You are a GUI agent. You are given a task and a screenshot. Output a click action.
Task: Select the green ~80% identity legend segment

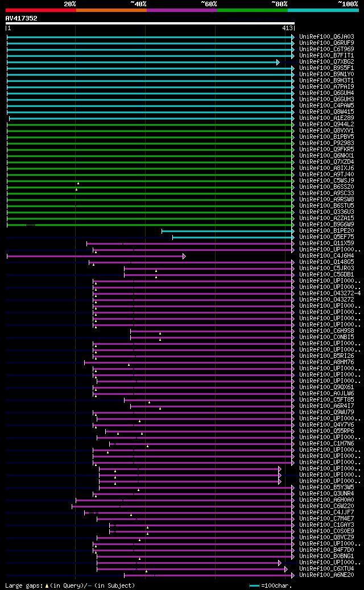point(253,10)
